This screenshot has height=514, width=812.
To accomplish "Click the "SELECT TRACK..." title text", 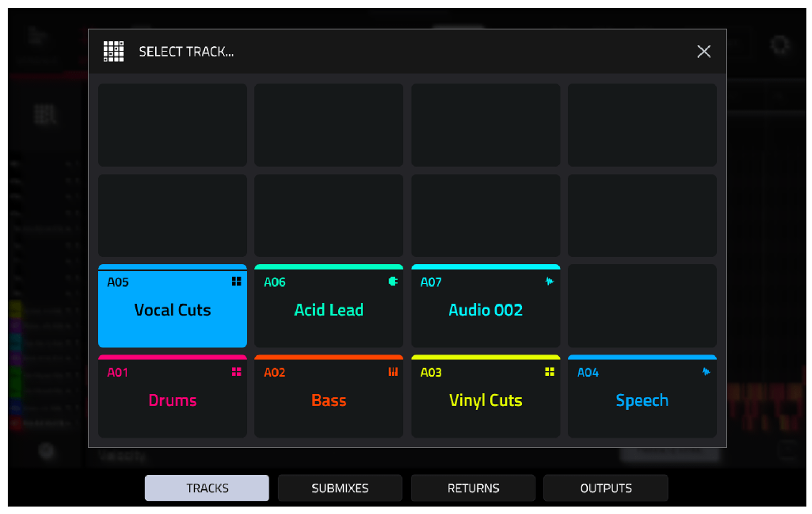I will coord(186,52).
